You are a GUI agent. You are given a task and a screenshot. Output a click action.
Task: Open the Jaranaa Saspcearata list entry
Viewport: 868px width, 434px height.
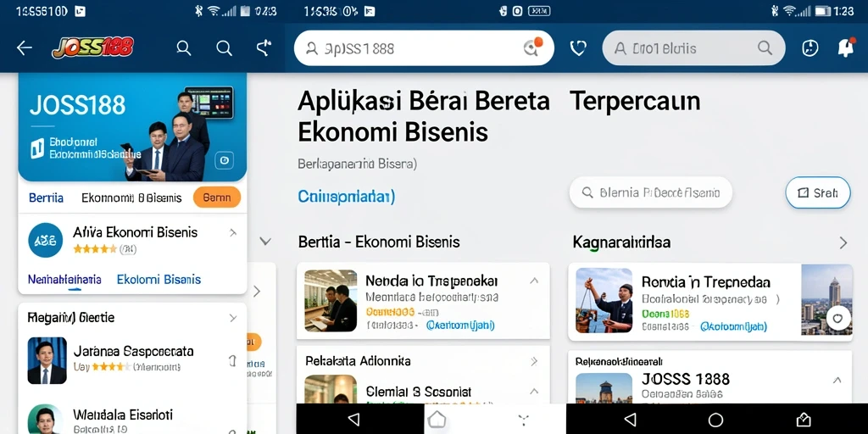click(133, 359)
